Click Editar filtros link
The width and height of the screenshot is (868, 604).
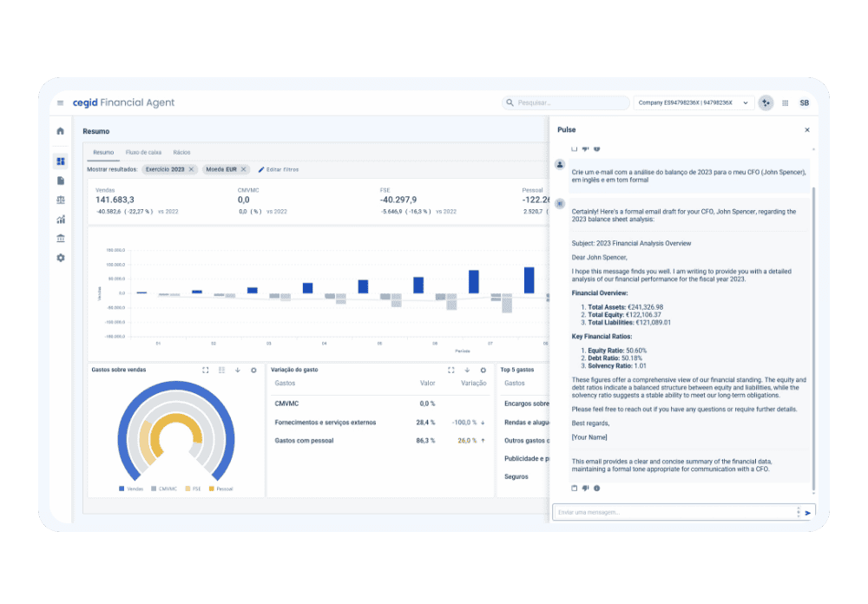click(278, 169)
